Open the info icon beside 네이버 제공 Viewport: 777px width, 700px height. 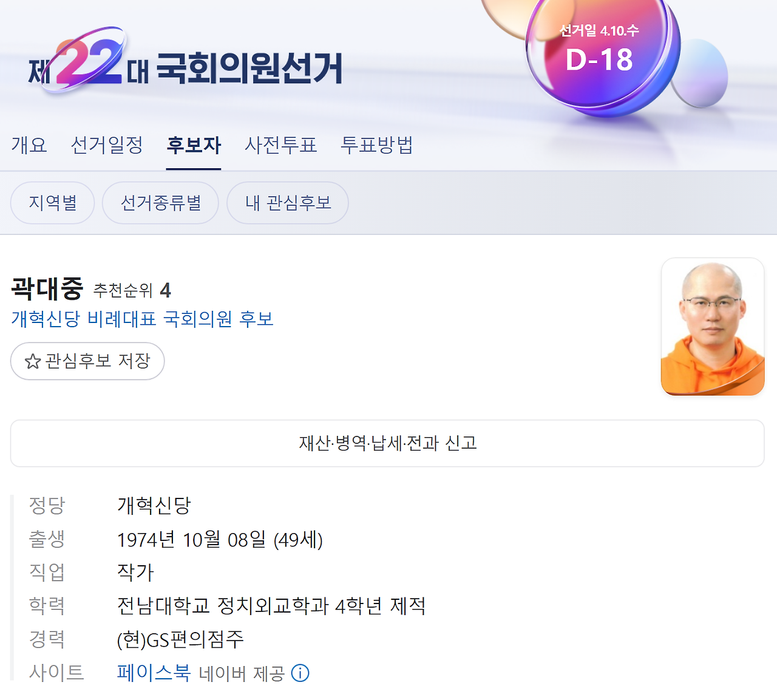(300, 673)
